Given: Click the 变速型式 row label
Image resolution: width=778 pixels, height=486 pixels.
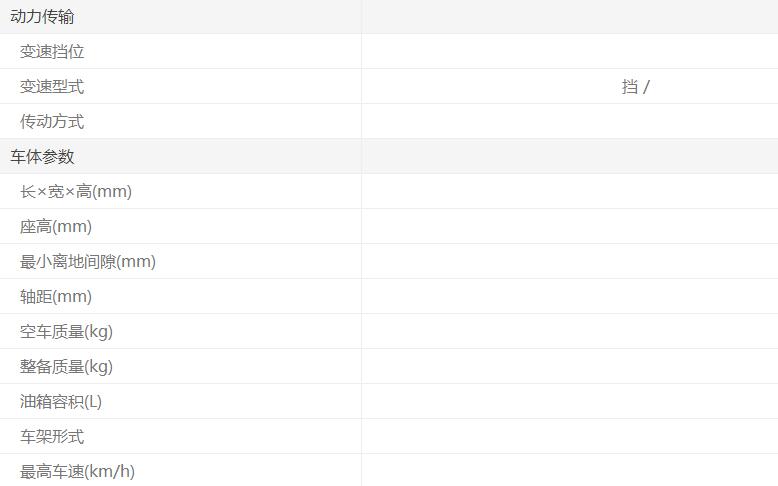Looking at the screenshot, I should click(52, 87).
